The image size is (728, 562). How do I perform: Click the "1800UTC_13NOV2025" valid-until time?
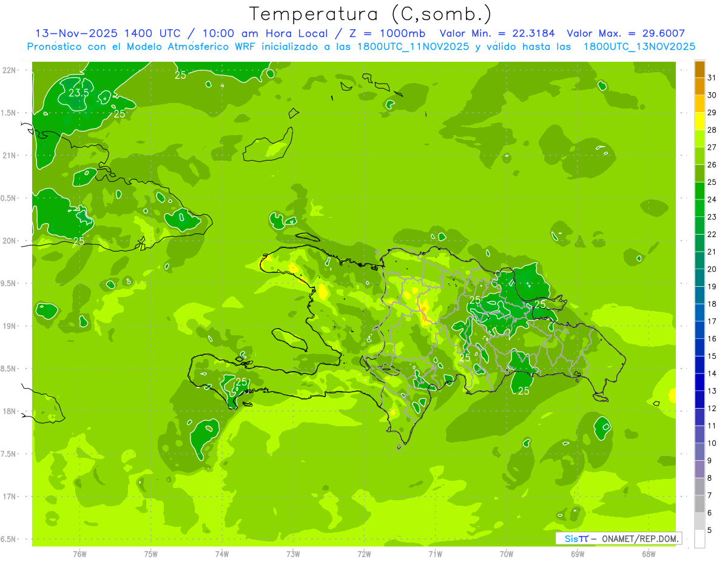pos(639,47)
